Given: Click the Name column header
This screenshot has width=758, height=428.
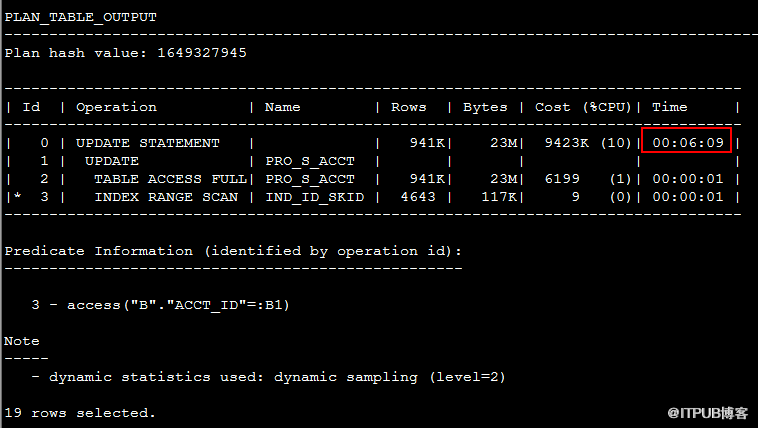Looking at the screenshot, I should coord(283,107).
